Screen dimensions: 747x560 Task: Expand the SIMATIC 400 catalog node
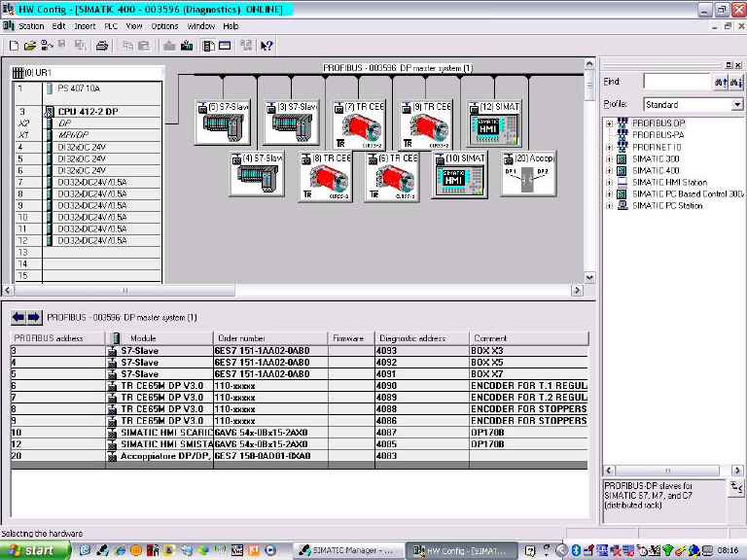609,170
